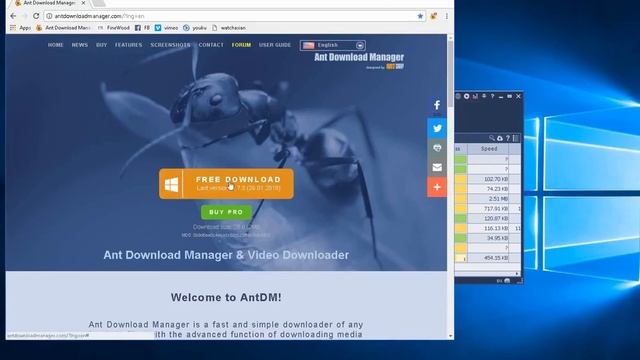Click the chart icon in AntDM title bar
This screenshot has height=360, width=640.
click(x=475, y=96)
